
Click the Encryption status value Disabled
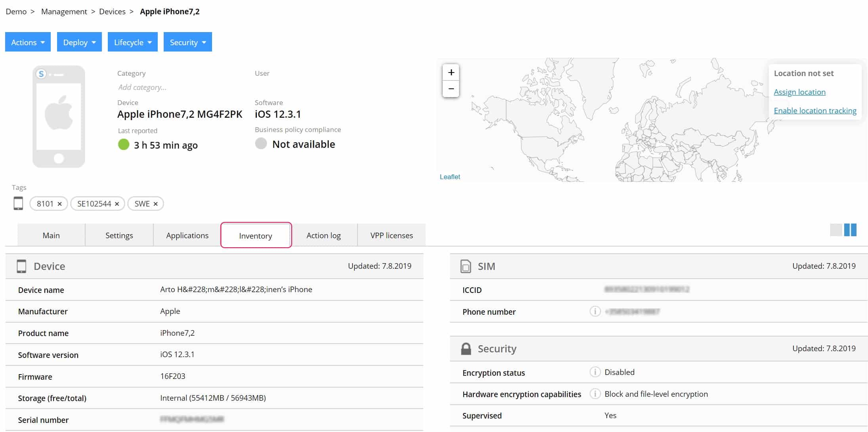coord(619,372)
